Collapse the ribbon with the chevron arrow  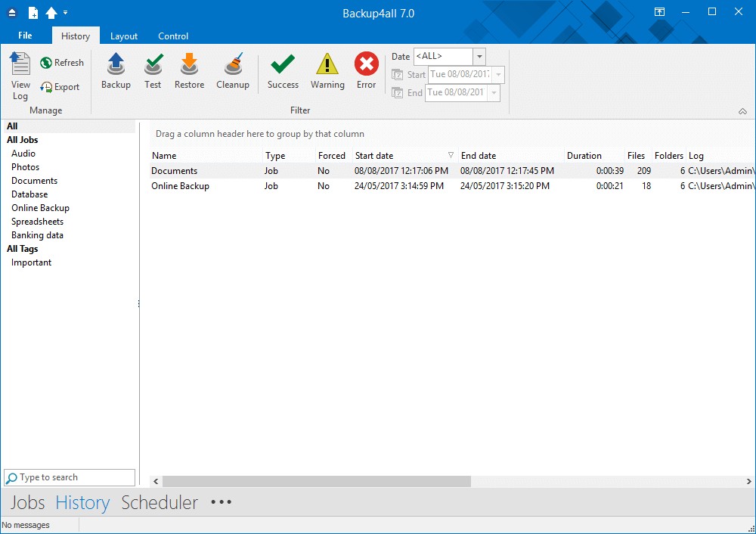(x=742, y=110)
